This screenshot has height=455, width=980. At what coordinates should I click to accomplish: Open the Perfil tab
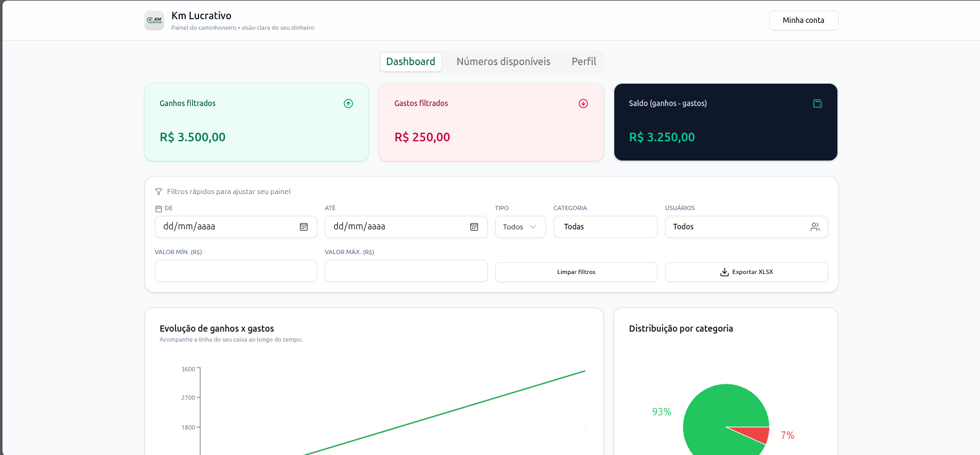[x=583, y=62]
